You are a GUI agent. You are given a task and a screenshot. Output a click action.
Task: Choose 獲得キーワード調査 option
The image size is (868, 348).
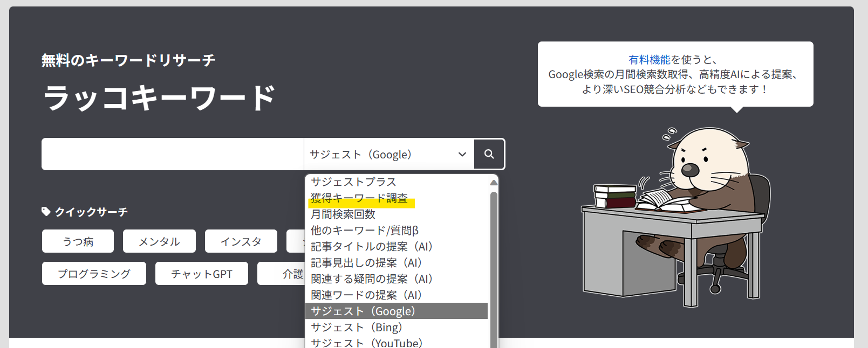tap(359, 198)
